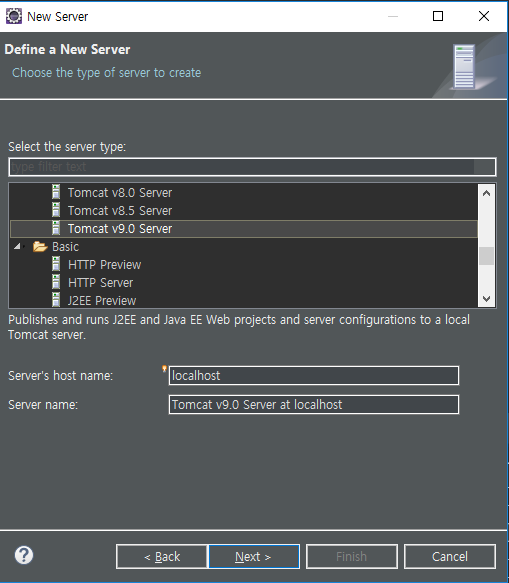Image resolution: width=509 pixels, height=583 pixels.
Task: Focus the type filter text field
Action: pyautogui.click(x=252, y=167)
